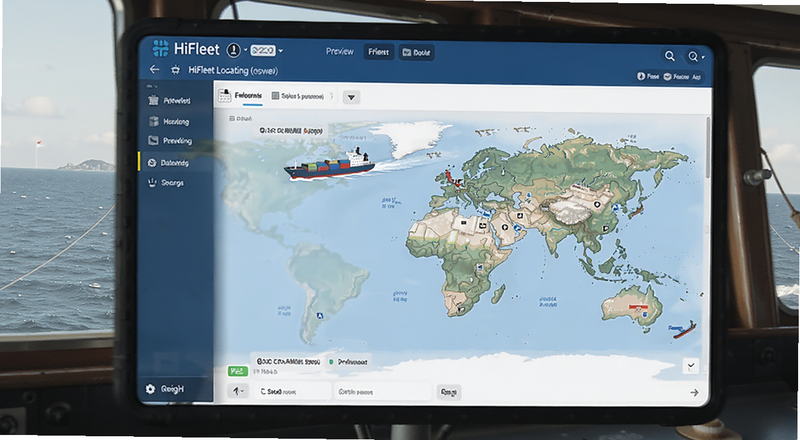Open the circled magnifier dropdown in header

coord(696,57)
